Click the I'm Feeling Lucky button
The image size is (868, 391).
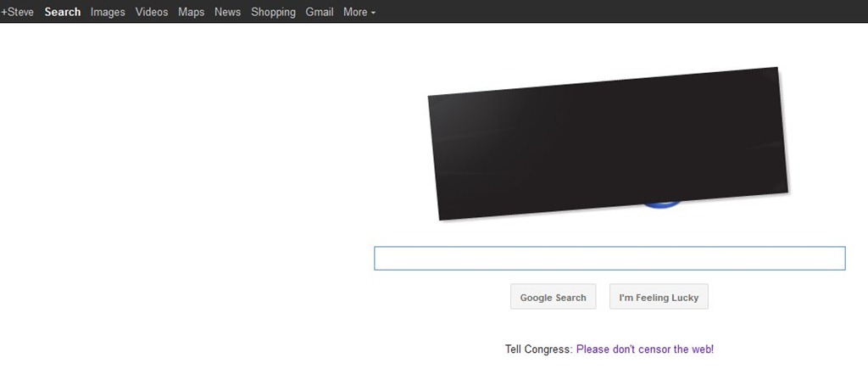coord(659,298)
